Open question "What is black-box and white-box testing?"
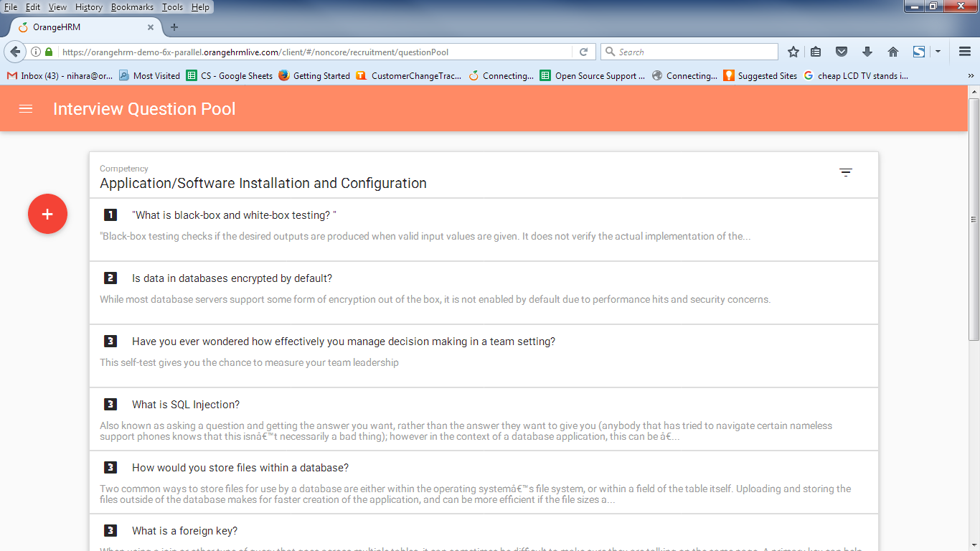This screenshot has height=551, width=980. click(x=234, y=215)
